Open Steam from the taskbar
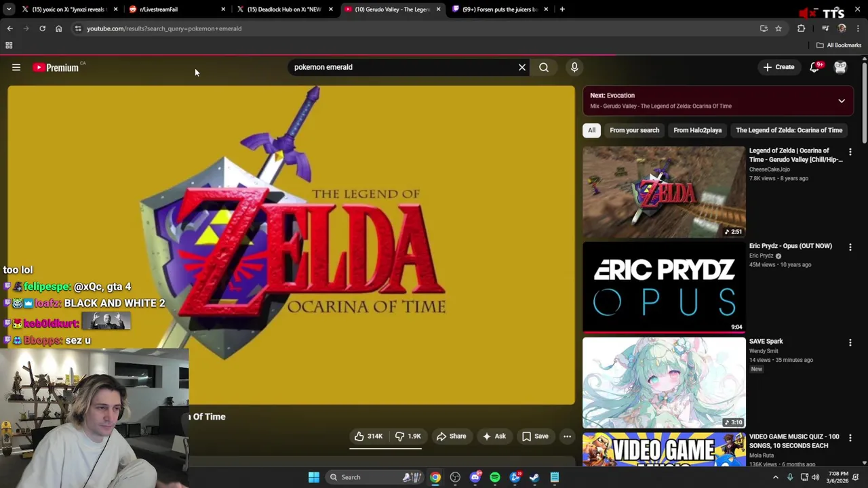The width and height of the screenshot is (868, 488). [x=534, y=477]
